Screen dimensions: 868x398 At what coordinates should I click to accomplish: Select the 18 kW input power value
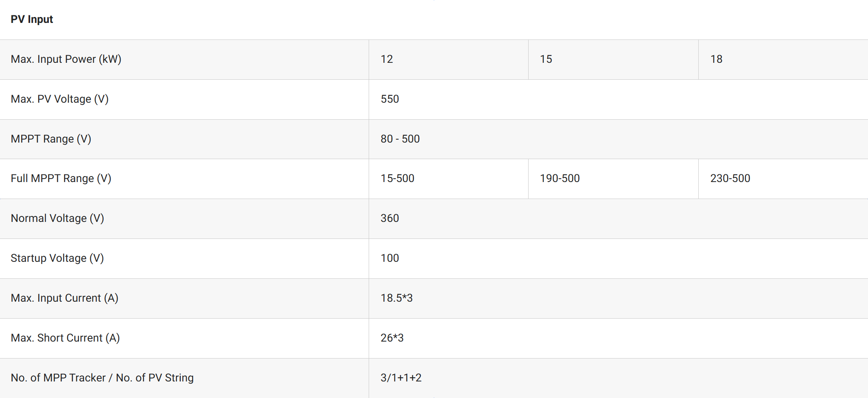[716, 59]
